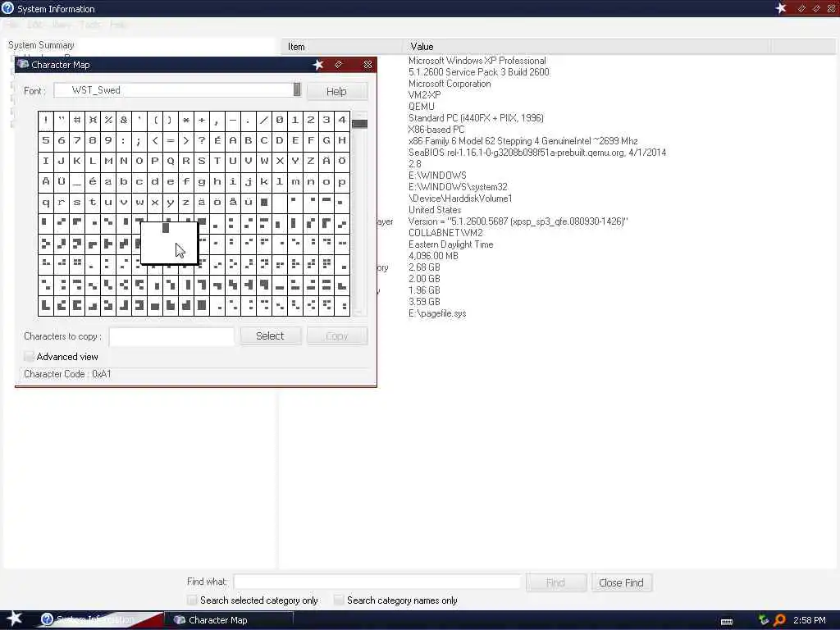Screen dimensions: 840x630
Task: Click the 'VM2-XP' value row
Action: tap(424, 95)
